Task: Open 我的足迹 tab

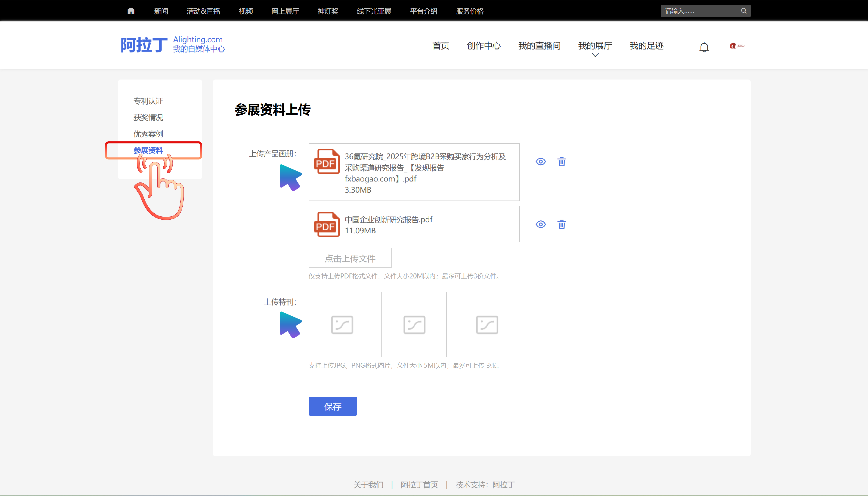Action: coord(646,46)
